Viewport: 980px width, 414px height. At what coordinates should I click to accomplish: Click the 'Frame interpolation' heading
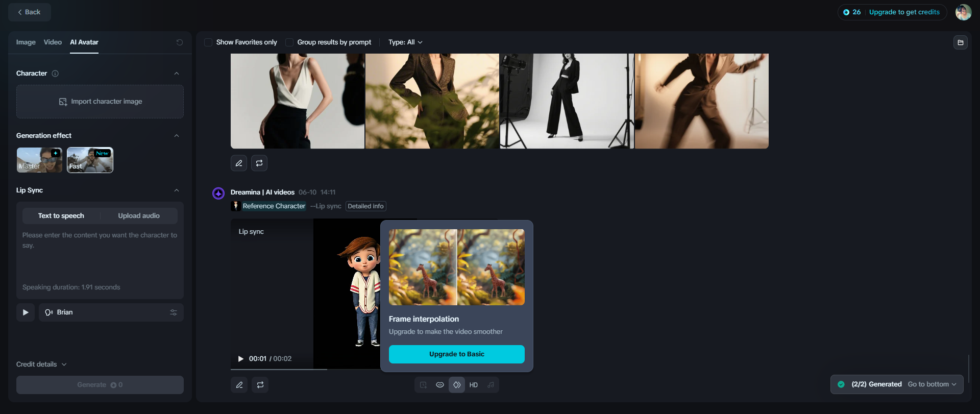[x=424, y=319]
